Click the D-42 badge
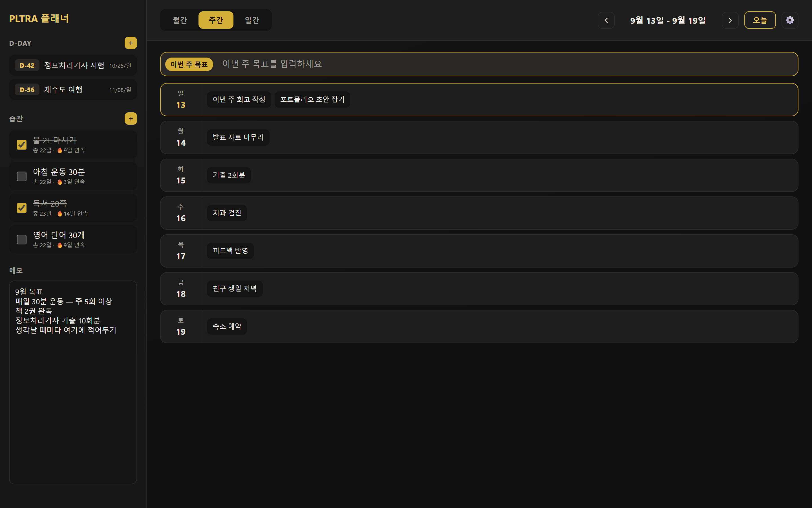 pyautogui.click(x=27, y=65)
